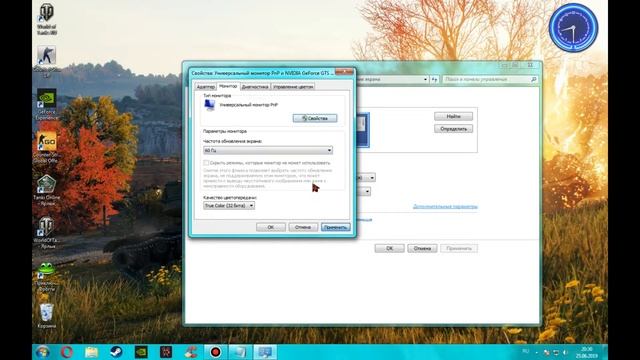Viewport: 640px width, 360px height.
Task: Select the Монитор tab
Action: (228, 86)
